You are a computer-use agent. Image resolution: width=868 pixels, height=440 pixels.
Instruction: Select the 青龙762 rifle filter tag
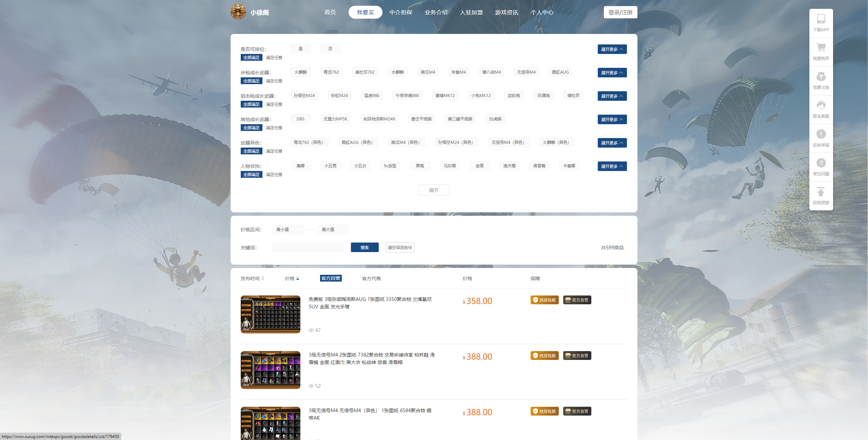[x=331, y=72]
